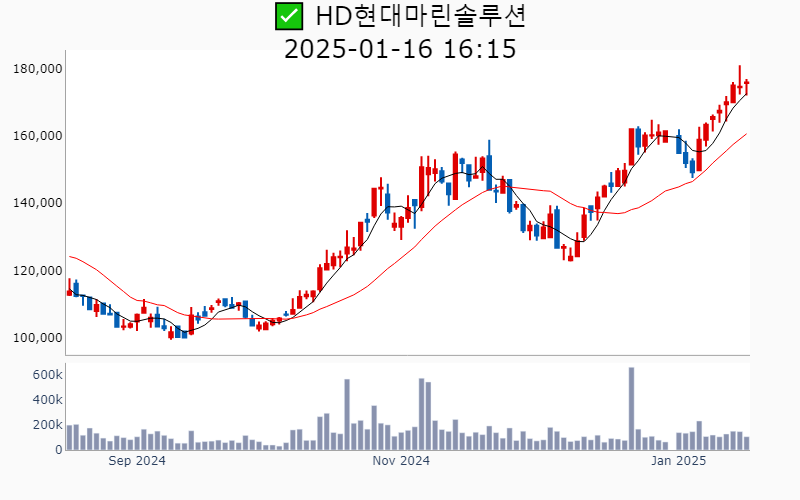Image resolution: width=800 pixels, height=500 pixels.
Task: Click the 400k volume axis label
Action: [47, 400]
